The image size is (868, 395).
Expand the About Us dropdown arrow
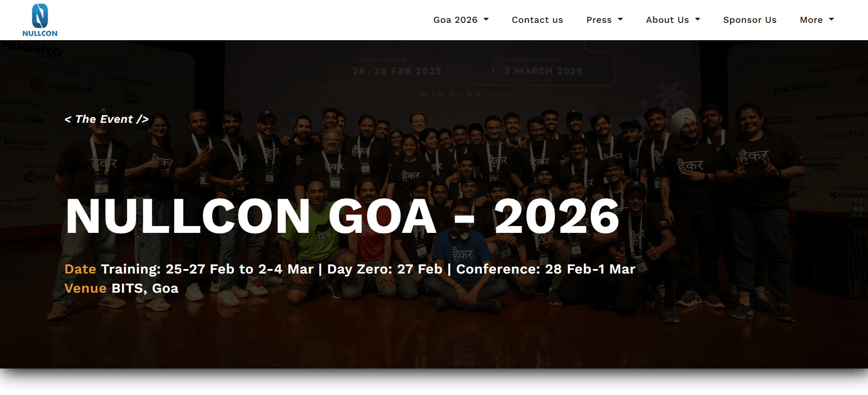(698, 19)
